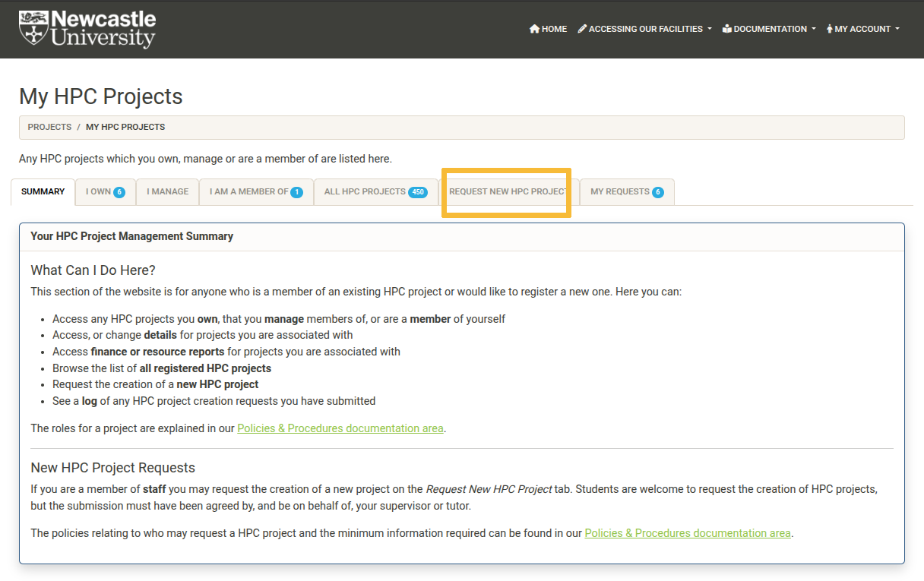Click the 450 badge on All HPC Projects
Viewport: 924px width, 581px height.
click(x=418, y=192)
